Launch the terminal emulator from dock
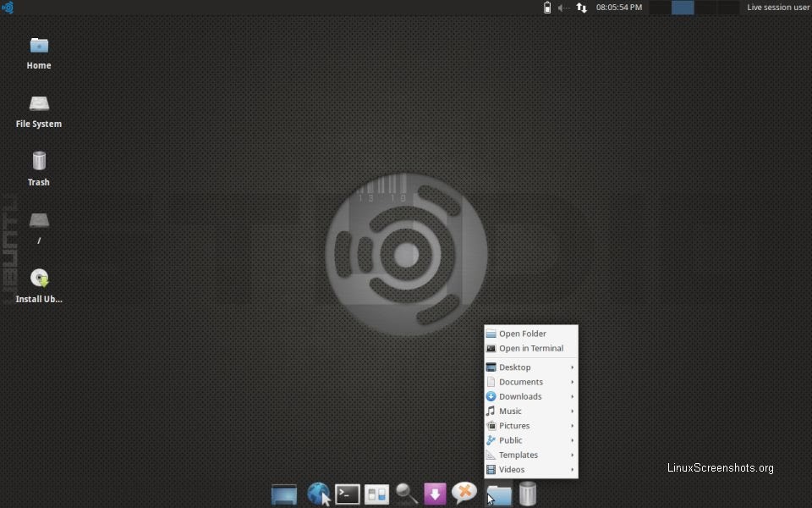The width and height of the screenshot is (812, 508). [348, 494]
